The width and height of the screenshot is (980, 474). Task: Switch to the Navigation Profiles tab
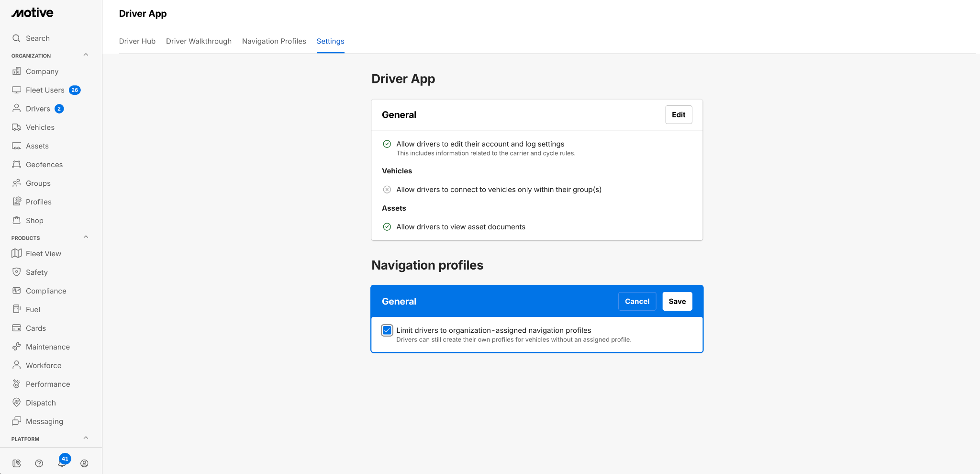(x=274, y=41)
